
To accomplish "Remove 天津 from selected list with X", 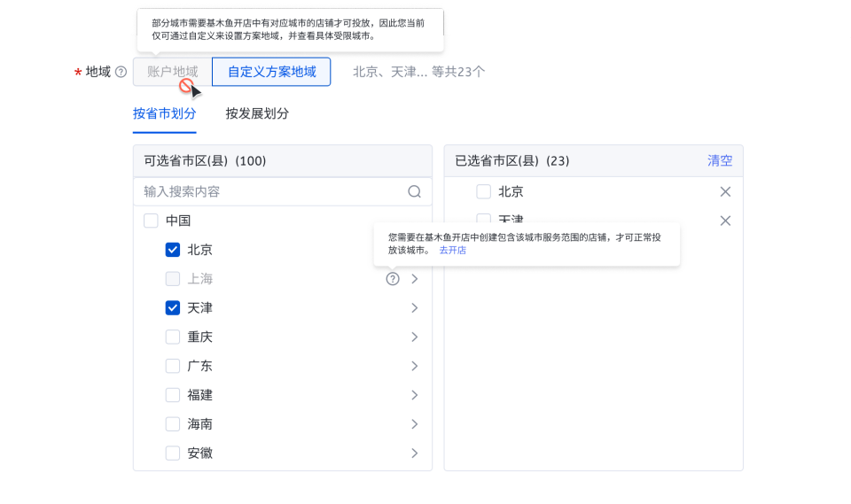I will coord(725,221).
